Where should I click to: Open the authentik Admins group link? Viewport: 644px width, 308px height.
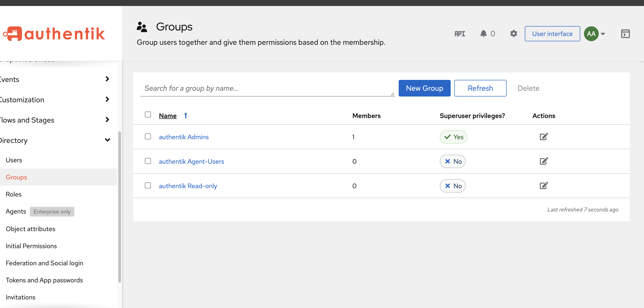coord(184,137)
